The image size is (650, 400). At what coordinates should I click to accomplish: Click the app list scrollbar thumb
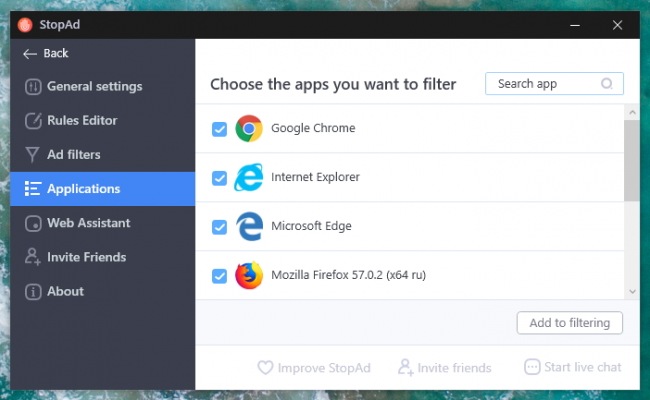[x=632, y=161]
